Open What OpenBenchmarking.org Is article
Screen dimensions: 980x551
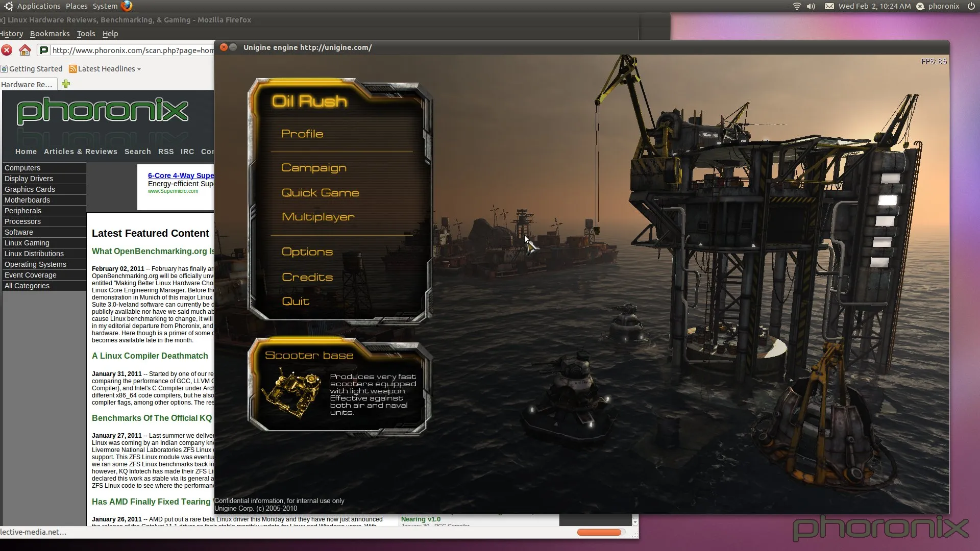(153, 251)
